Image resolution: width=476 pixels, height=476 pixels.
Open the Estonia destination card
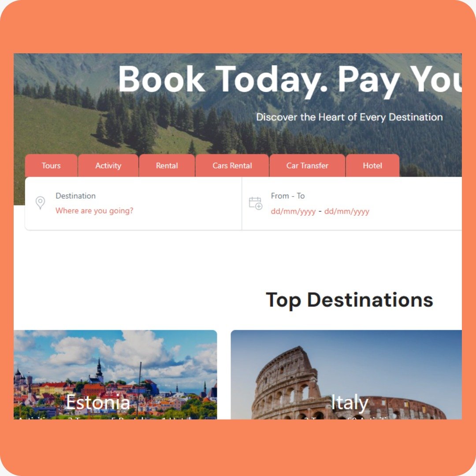(x=115, y=375)
